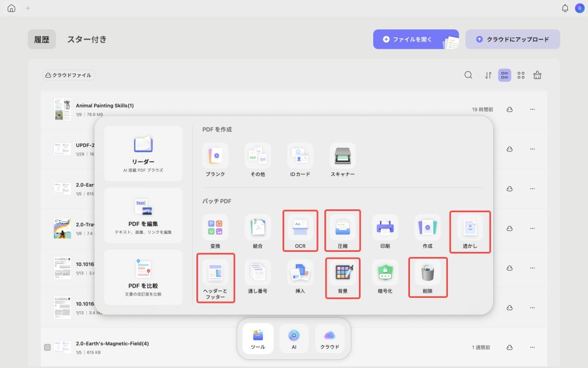Open more options for the UPDF-2 file row
The width and height of the screenshot is (588, 368).
coord(532,149)
